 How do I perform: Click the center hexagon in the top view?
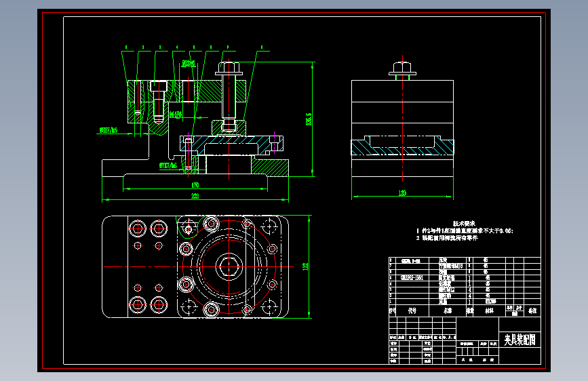229,266
